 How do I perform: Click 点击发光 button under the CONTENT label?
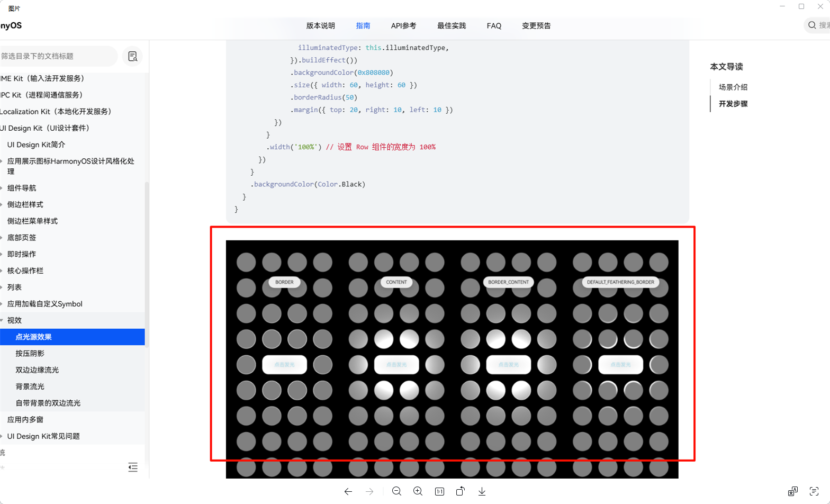click(x=396, y=365)
